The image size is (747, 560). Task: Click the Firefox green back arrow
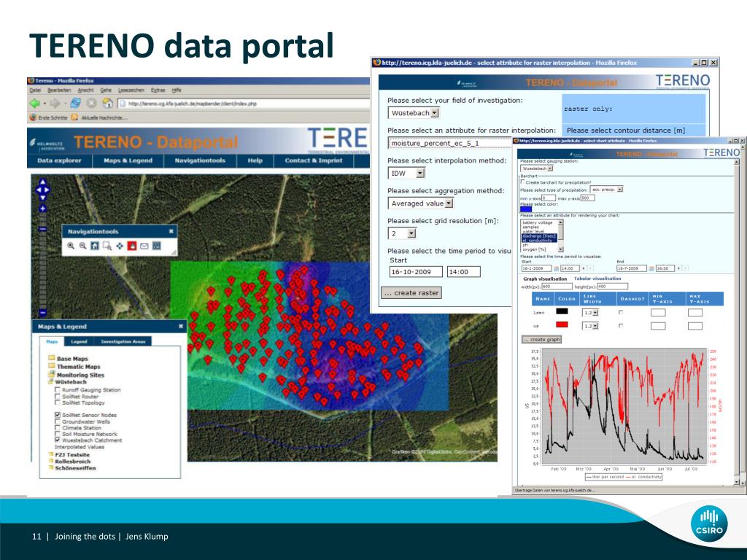35,103
